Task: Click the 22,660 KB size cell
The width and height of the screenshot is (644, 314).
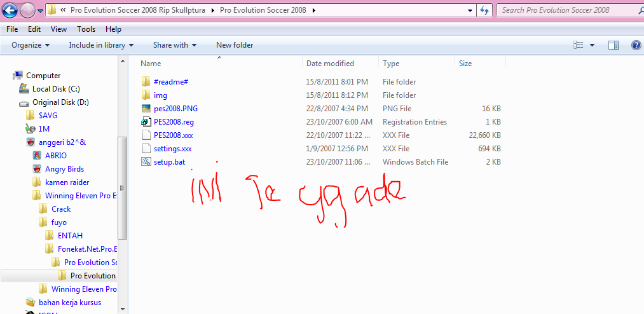Action: tap(484, 135)
